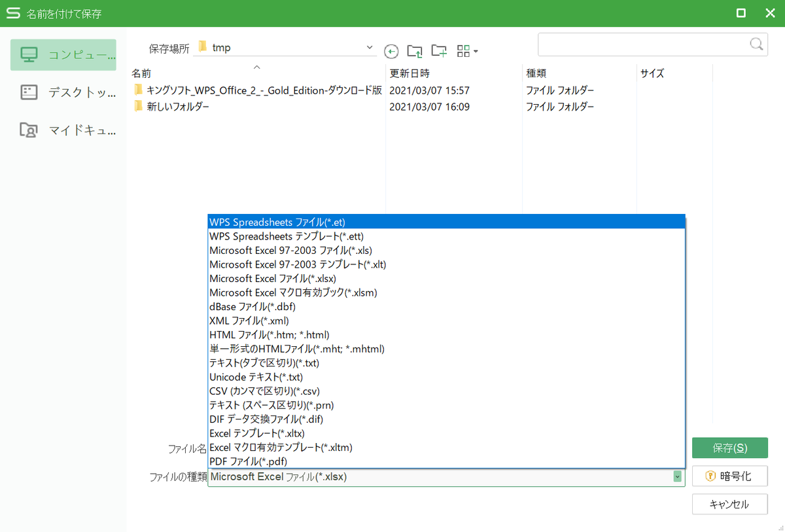Select Microsoft Excel ファイル(*.xlsx) in list

click(x=446, y=278)
